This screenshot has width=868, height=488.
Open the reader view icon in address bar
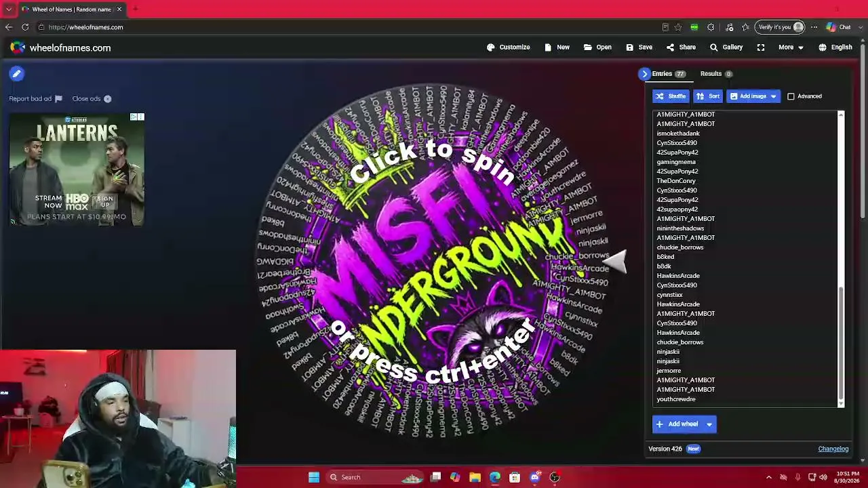click(665, 27)
